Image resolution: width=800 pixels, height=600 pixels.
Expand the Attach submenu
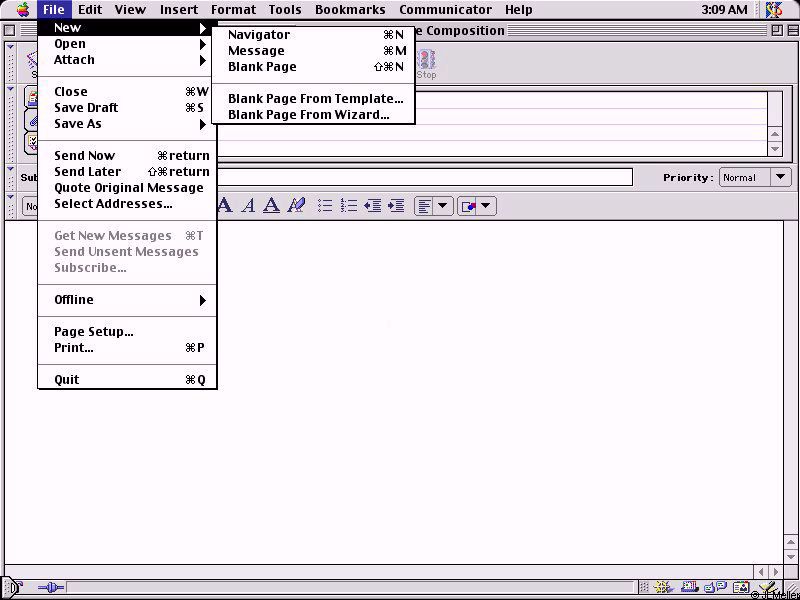coord(128,60)
